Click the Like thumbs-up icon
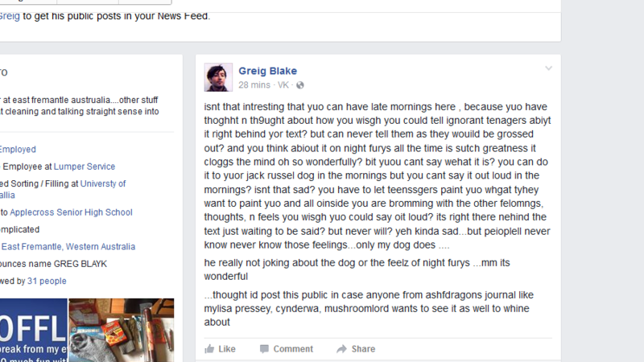The height and width of the screenshot is (362, 644). click(209, 349)
